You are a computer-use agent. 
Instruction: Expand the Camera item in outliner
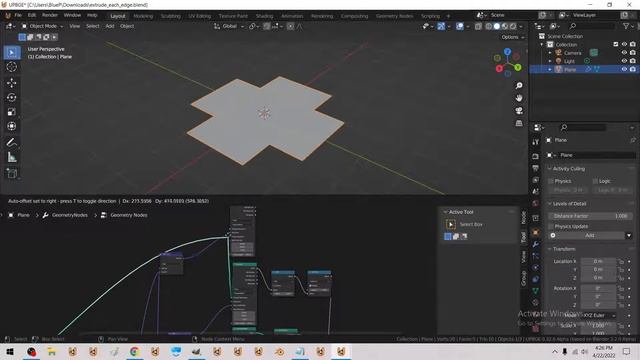click(550, 53)
